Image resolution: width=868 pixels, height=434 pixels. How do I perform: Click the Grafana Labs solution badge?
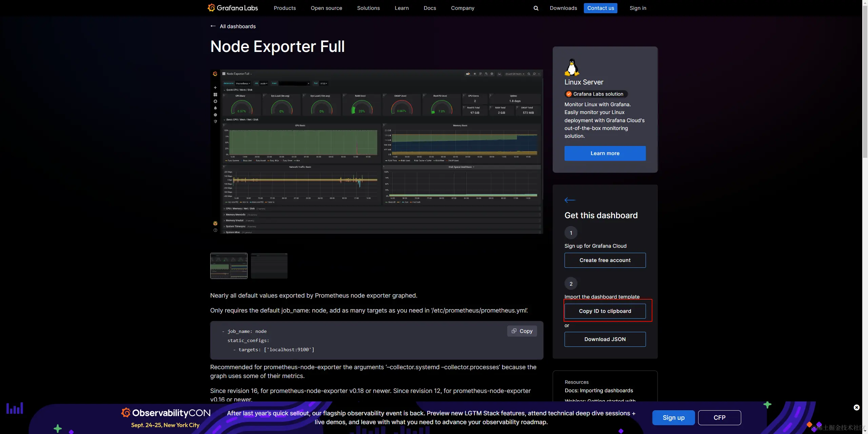coord(596,94)
